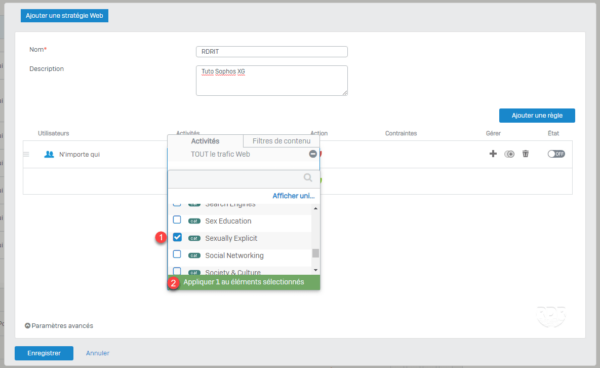This screenshot has width=600, height=368.
Task: Check the Society & Culture checkbox
Action: tap(177, 271)
